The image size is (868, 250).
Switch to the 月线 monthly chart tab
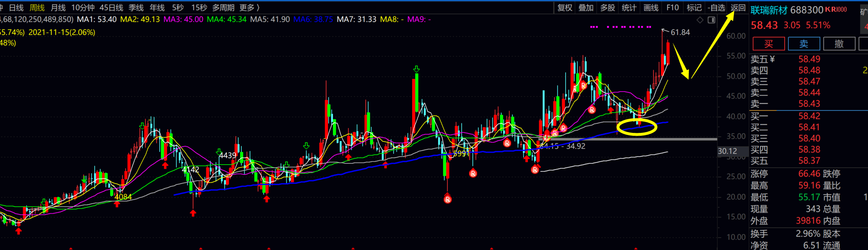tap(58, 8)
